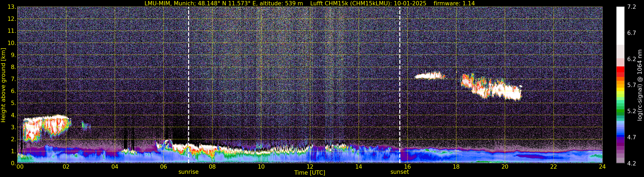Click the colorbar value '4.2'
Viewport: 644px width, 177px height.
(632, 163)
